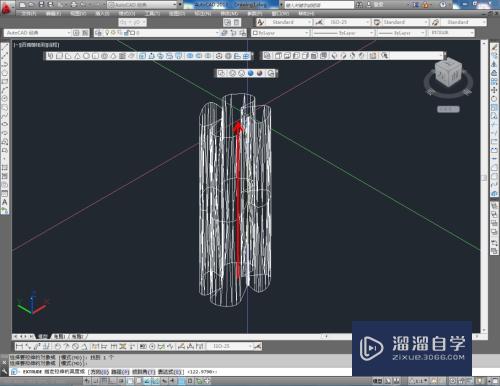
Task: Open the BYCOLOR plot style dropdown
Action: tap(451, 33)
